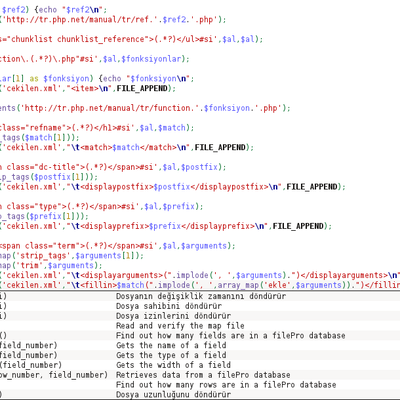400x400 pixels.
Task: Pick 'Find out how many rows' completion row
Action: click(200, 385)
